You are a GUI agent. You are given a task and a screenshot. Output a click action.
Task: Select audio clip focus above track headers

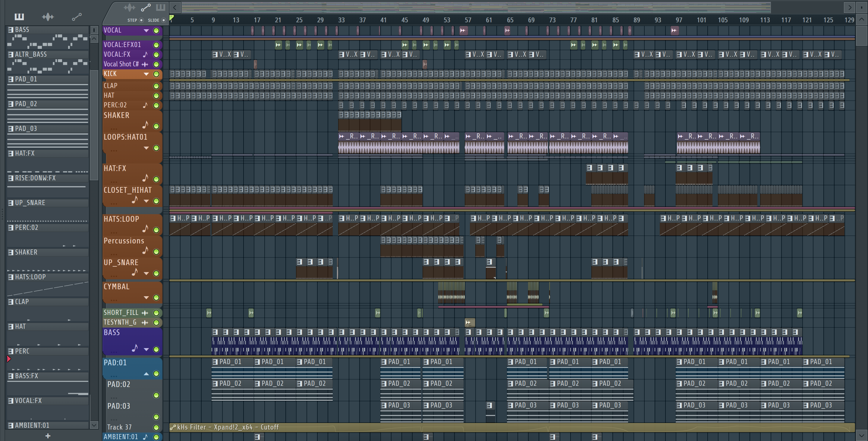[x=129, y=7]
